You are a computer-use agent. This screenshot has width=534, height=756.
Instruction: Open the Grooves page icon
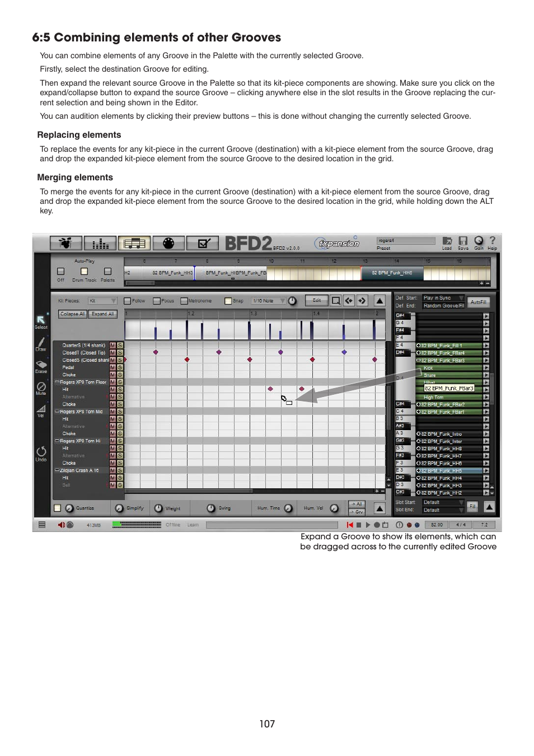coord(134,243)
